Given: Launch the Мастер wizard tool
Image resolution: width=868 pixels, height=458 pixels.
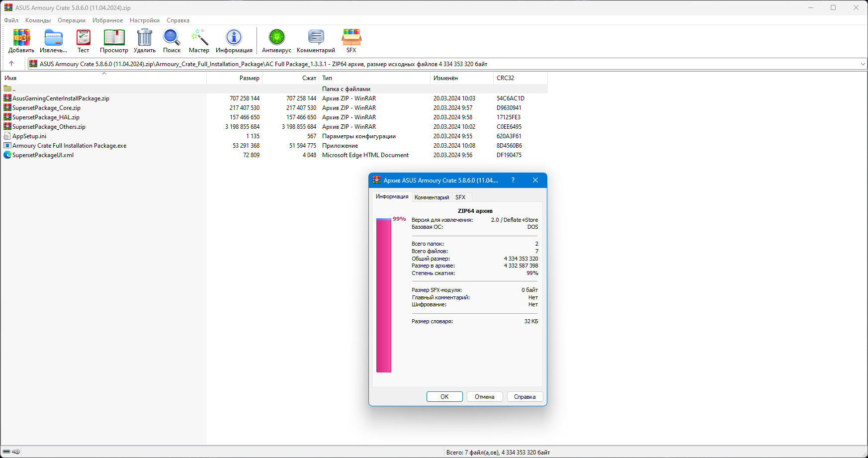Looking at the screenshot, I should coord(199,40).
